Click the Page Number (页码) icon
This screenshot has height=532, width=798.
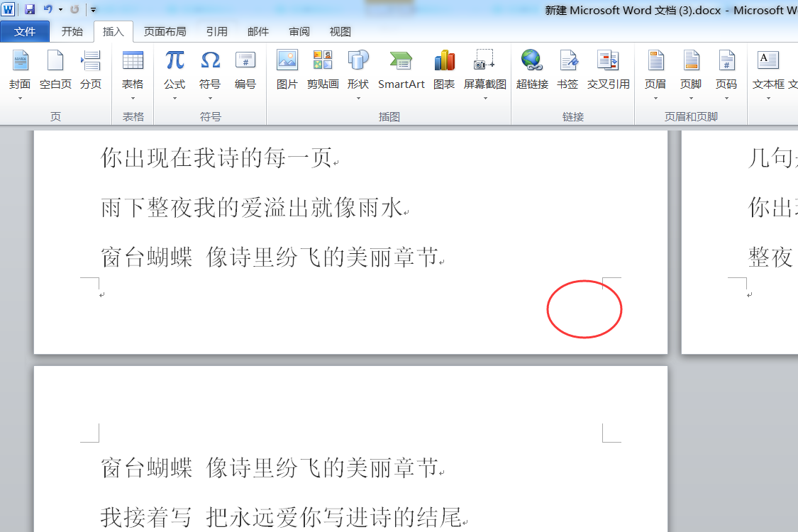point(727,60)
